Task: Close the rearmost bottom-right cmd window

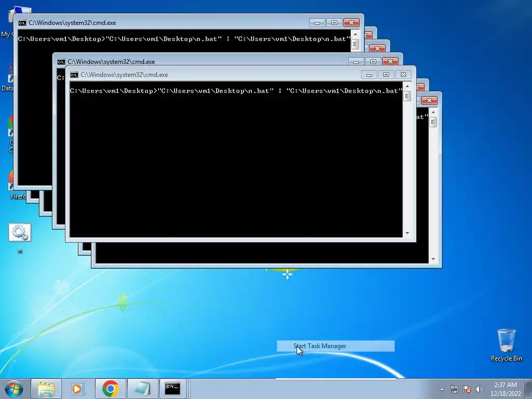Action: [x=429, y=100]
